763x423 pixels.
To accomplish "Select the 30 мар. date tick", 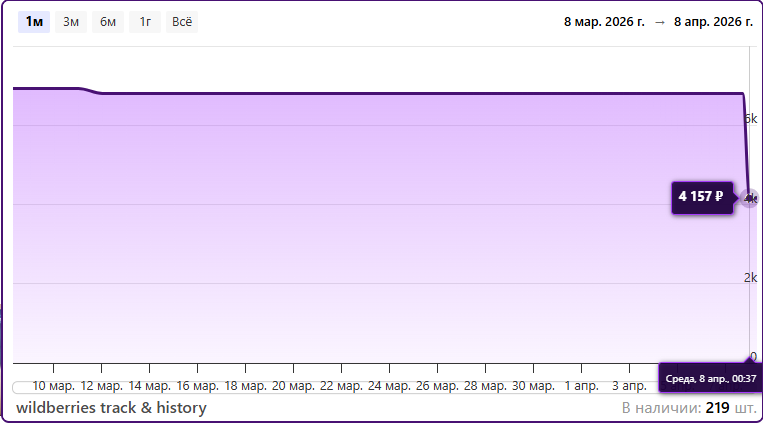I will 533,386.
